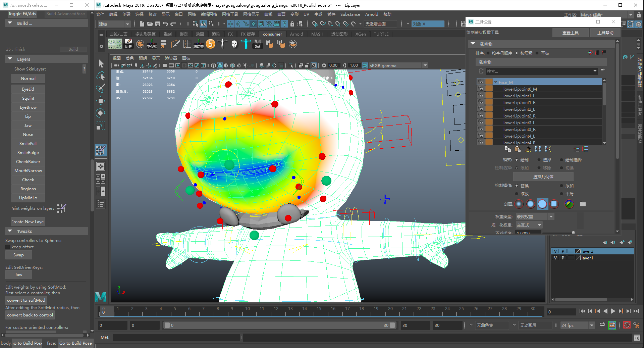Click the 选择几何体 button
The width and height of the screenshot is (644, 348).
543,177
